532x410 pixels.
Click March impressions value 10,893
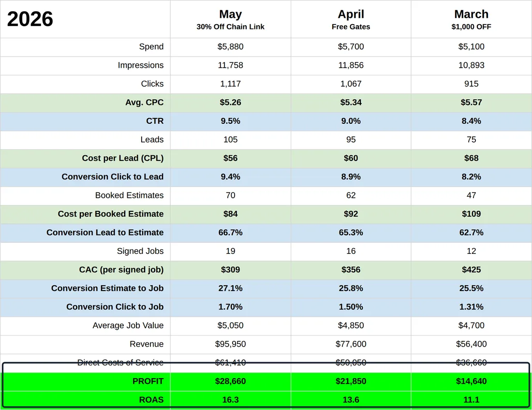(x=471, y=65)
